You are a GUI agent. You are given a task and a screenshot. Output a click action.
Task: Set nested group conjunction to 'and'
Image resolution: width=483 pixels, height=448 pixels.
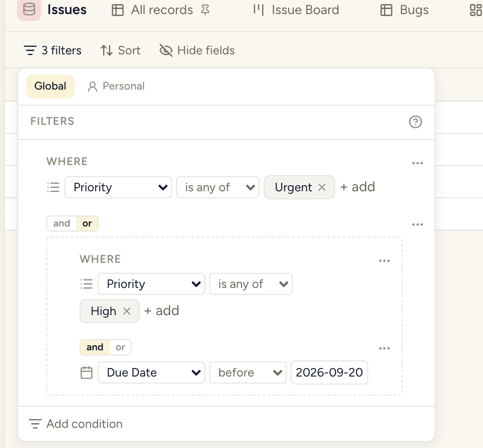pos(95,347)
